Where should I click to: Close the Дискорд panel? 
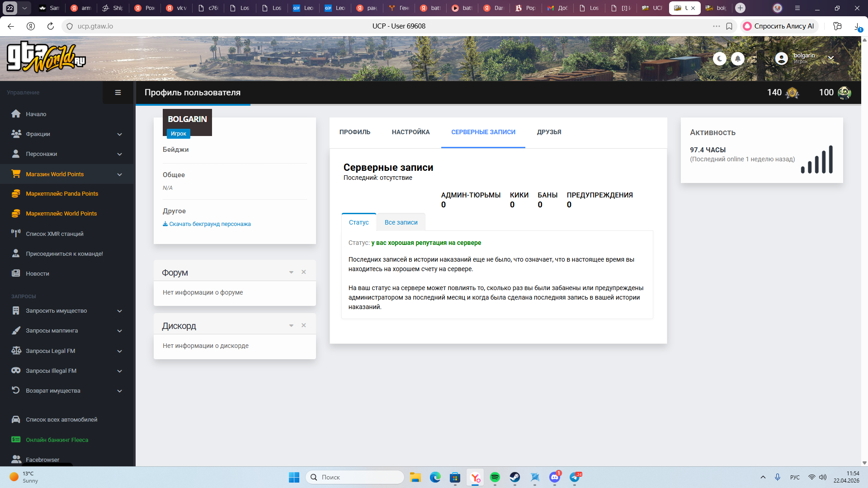pyautogui.click(x=304, y=325)
